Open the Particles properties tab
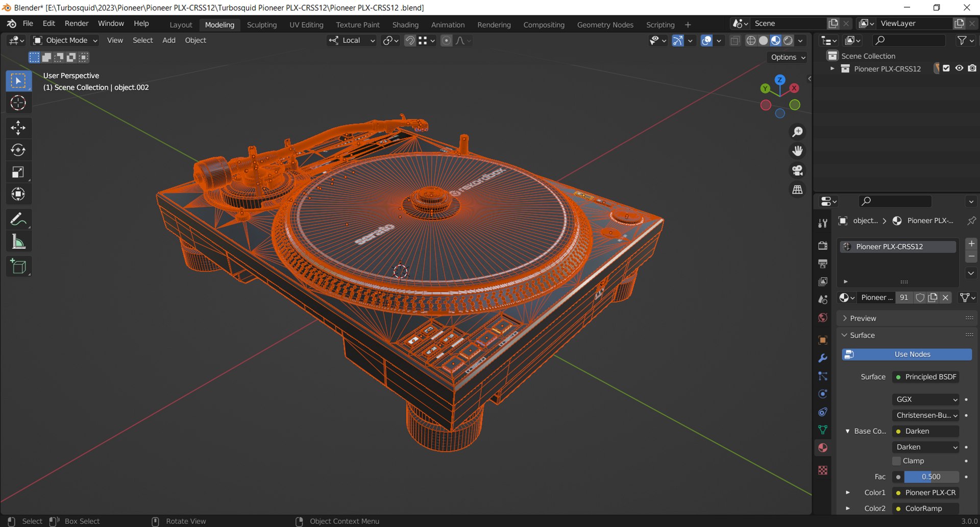This screenshot has height=527, width=980. [823, 376]
